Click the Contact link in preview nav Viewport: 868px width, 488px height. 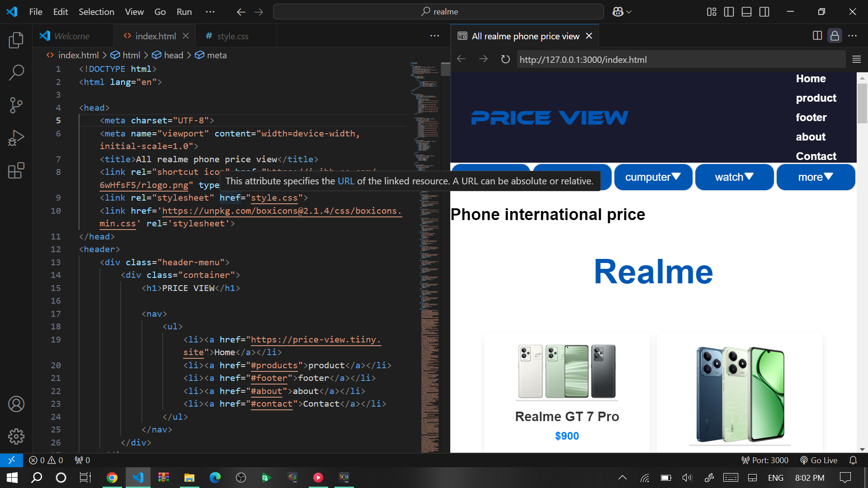816,156
